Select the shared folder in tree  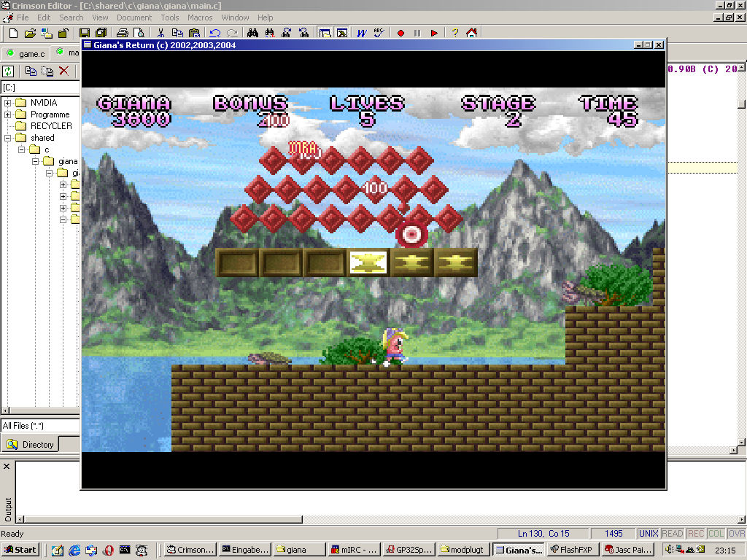(x=42, y=138)
